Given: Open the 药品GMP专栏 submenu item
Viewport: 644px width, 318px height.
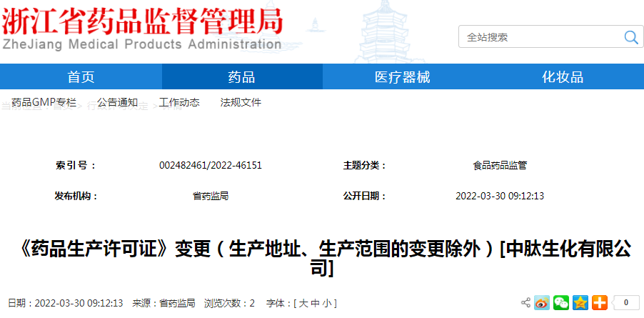Looking at the screenshot, I should pos(44,102).
